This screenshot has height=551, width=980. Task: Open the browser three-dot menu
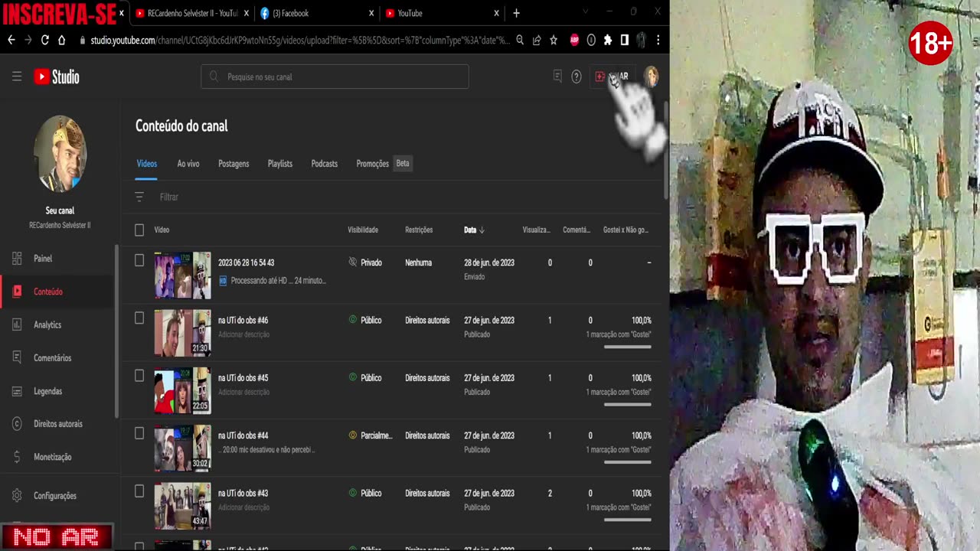click(658, 40)
